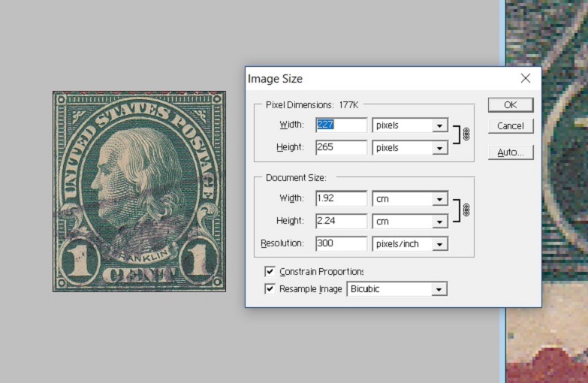Select the Pixel Dimensions: 177K label
Viewport: 588px width, 383px height.
(312, 105)
